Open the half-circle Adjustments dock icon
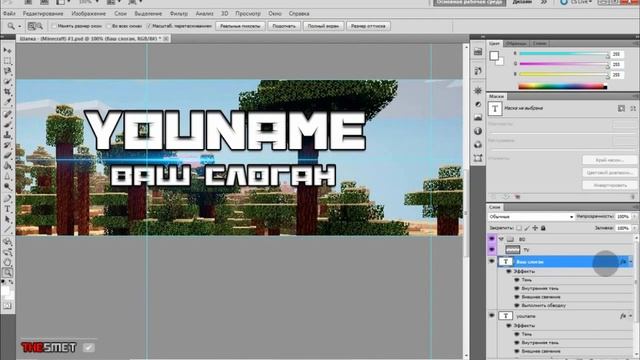The image size is (640, 360). tap(478, 104)
